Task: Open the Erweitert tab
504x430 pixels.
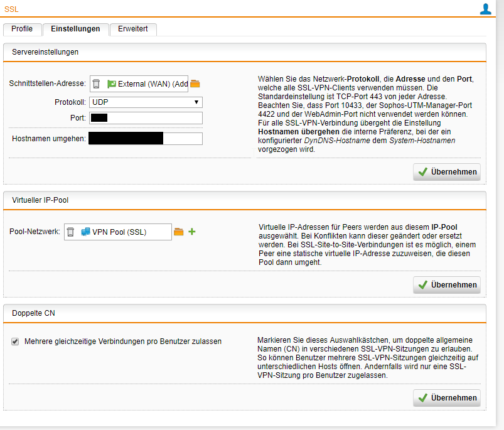Action: 132,29
